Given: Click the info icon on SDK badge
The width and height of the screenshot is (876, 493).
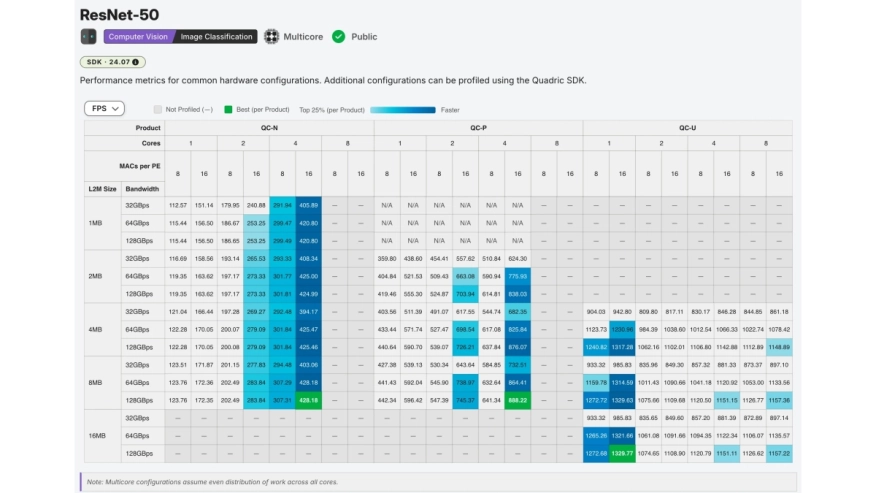Looking at the screenshot, I should (136, 62).
